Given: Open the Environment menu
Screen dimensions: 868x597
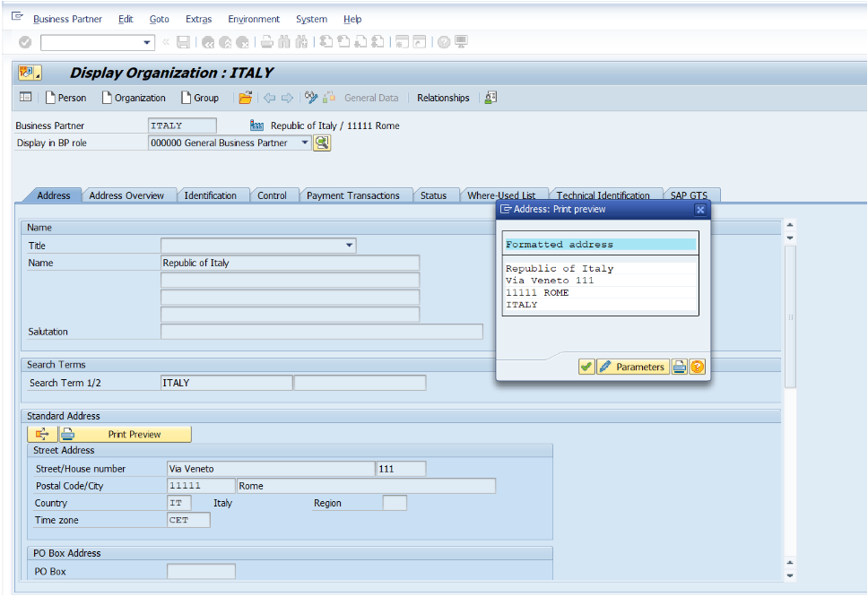Looking at the screenshot, I should pyautogui.click(x=254, y=19).
